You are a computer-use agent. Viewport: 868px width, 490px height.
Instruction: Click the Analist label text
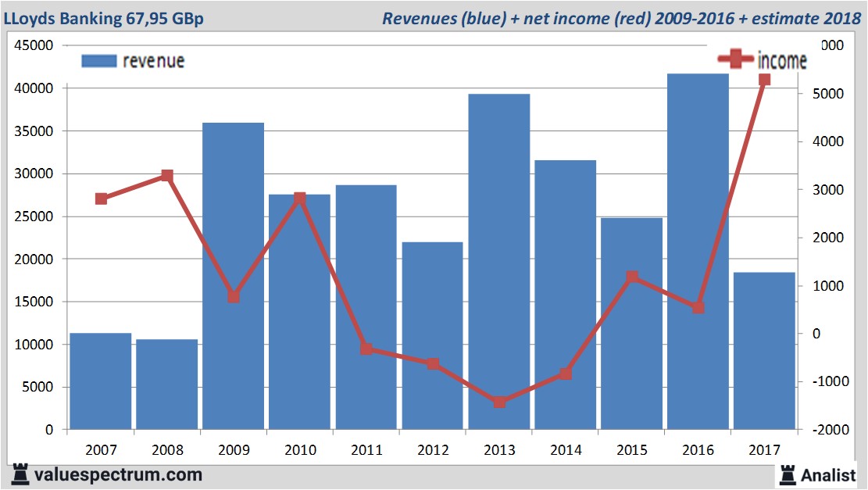pyautogui.click(x=828, y=474)
